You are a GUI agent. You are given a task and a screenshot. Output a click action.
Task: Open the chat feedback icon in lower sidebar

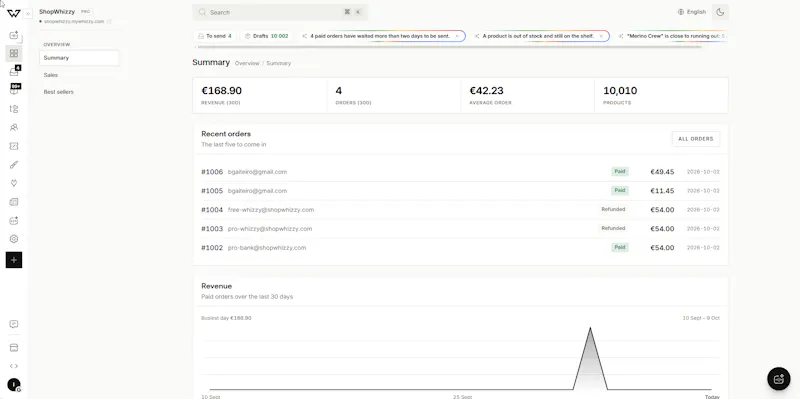14,324
